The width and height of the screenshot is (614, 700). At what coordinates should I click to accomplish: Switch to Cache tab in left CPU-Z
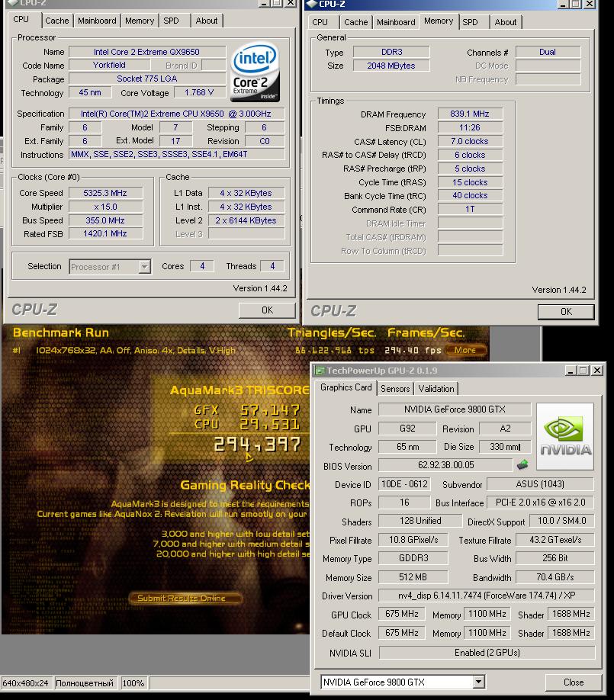(x=56, y=21)
